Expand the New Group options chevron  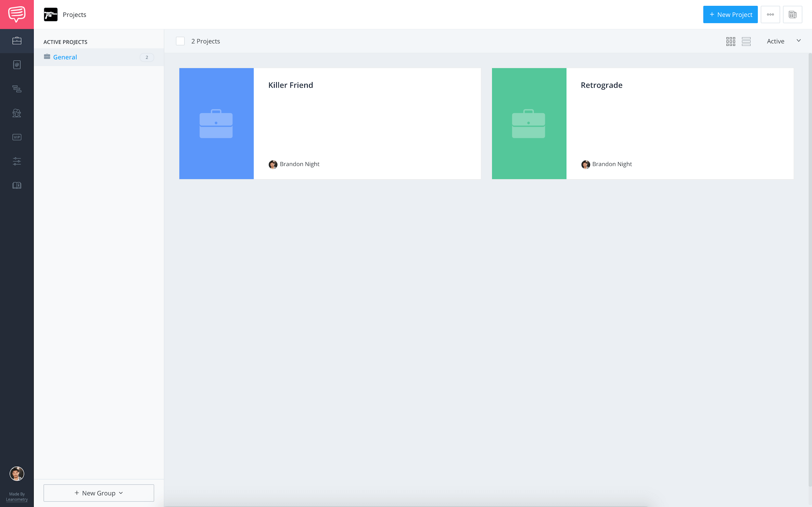[121, 492]
